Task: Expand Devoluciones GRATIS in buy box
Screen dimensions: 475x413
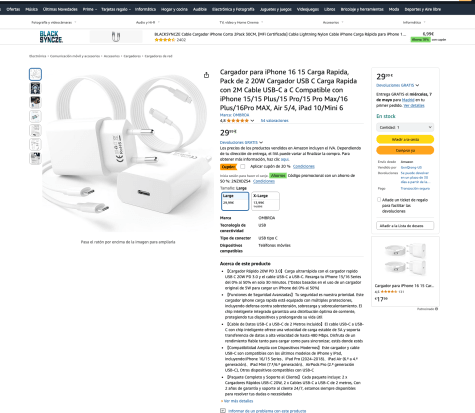Action: pos(397,85)
